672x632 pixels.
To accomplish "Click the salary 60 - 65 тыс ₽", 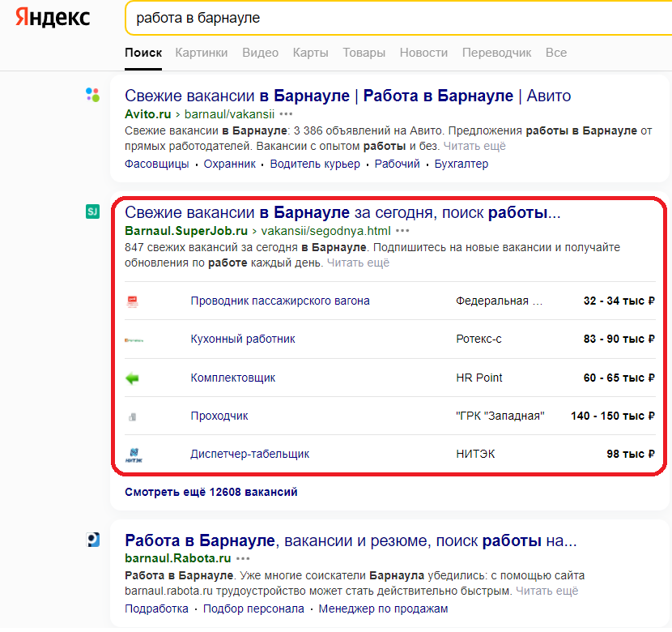I will pyautogui.click(x=619, y=378).
